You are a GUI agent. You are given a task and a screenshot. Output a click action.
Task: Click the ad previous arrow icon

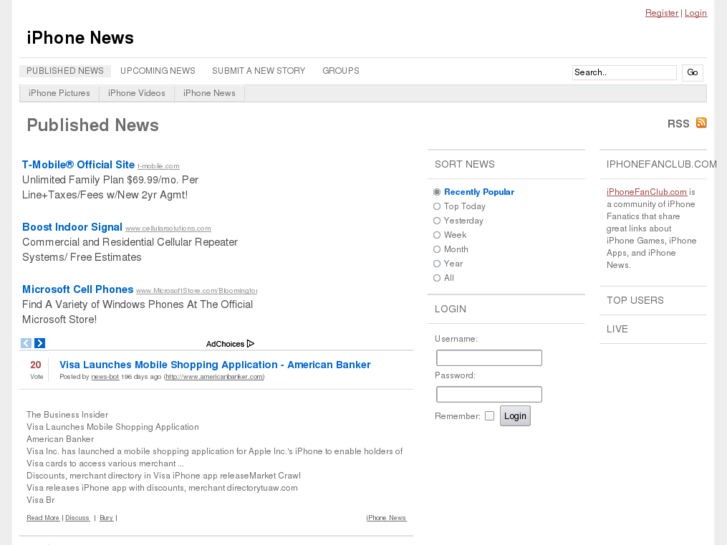click(x=26, y=343)
